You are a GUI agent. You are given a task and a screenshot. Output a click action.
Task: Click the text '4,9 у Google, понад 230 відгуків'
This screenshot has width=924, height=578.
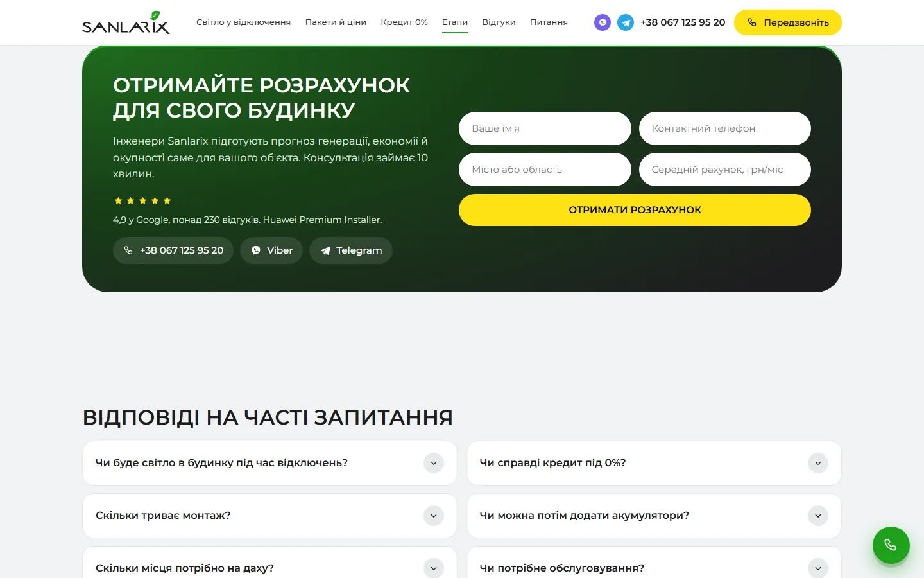186,220
